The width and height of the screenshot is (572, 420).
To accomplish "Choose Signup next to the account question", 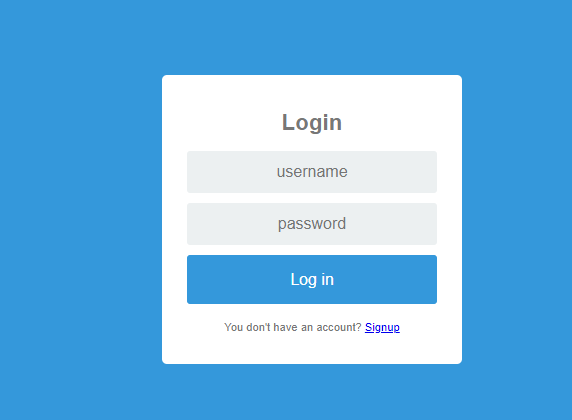I will 382,327.
